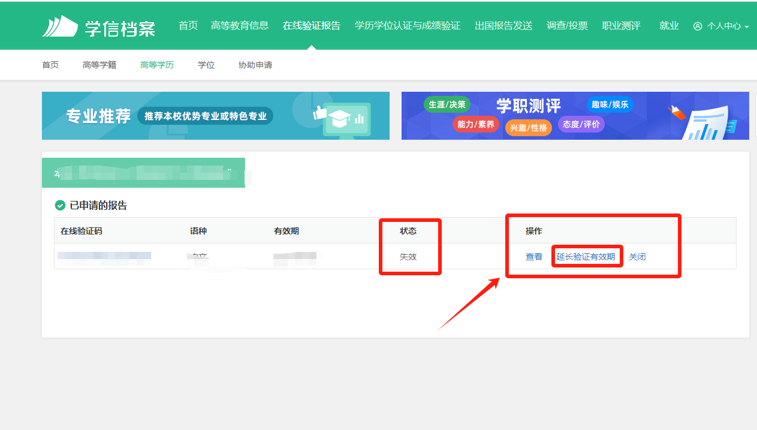Switch to 学位 sub-tab
The height and width of the screenshot is (430, 757).
point(206,65)
